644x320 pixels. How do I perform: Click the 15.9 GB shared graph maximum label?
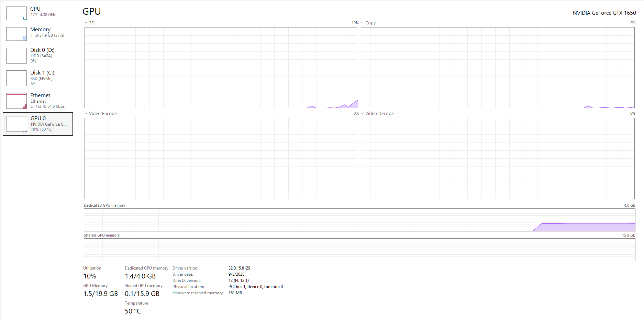pos(629,235)
